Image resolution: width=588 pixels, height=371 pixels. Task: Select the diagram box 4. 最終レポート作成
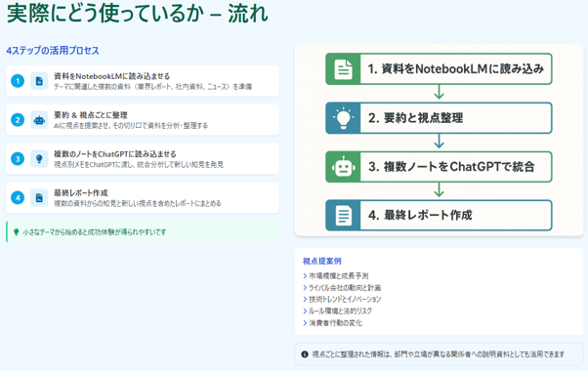pos(439,216)
